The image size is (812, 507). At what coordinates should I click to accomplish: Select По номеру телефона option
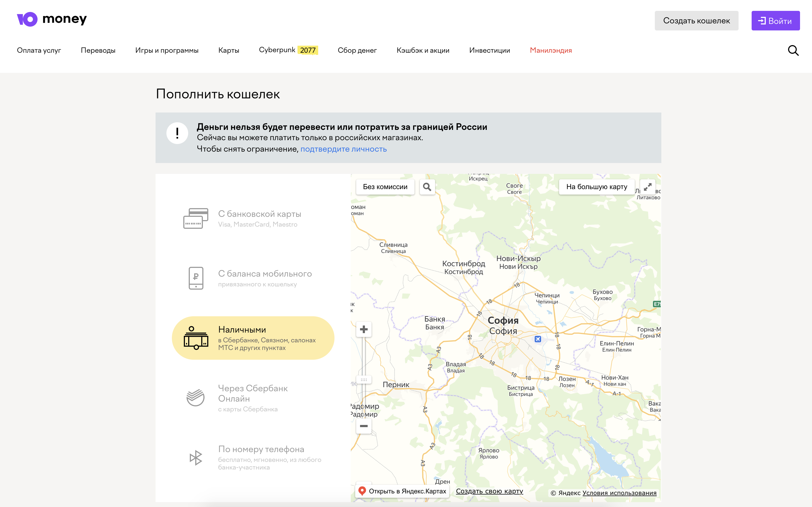pos(253,458)
